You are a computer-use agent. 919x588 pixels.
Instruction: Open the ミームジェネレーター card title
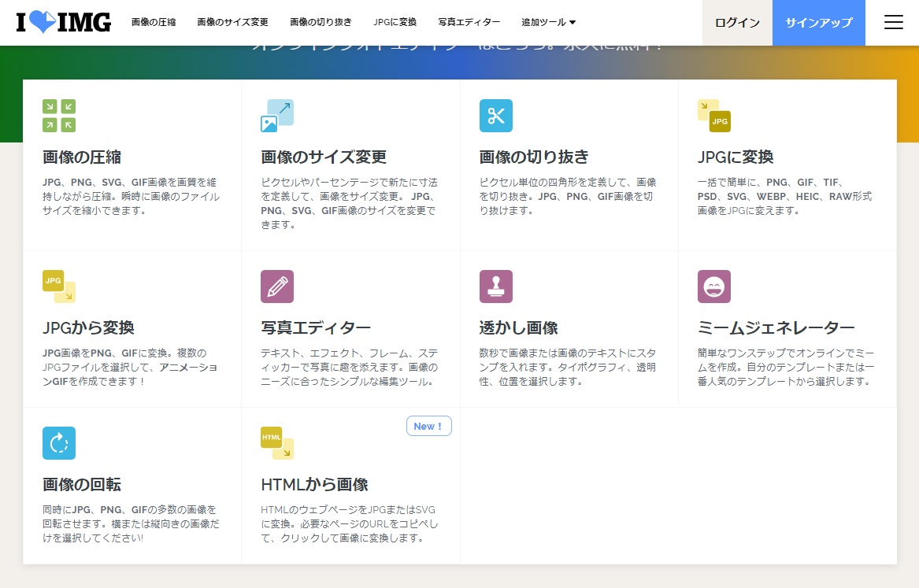[776, 327]
